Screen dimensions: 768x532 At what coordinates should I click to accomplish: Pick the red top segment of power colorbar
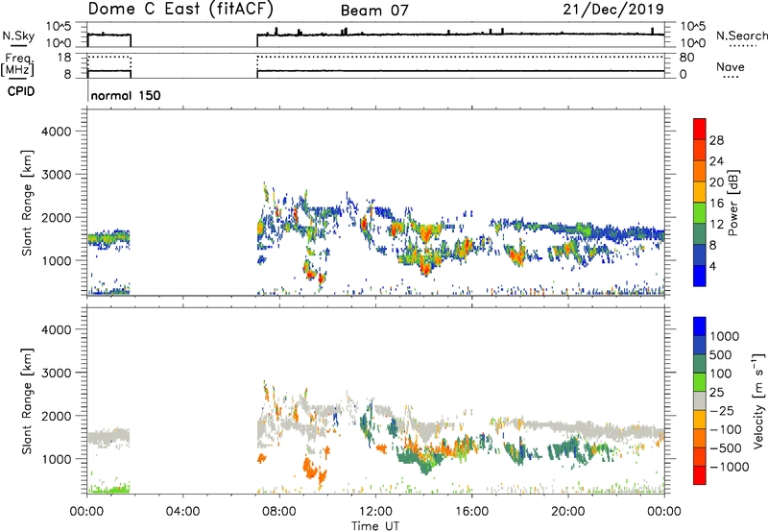700,130
